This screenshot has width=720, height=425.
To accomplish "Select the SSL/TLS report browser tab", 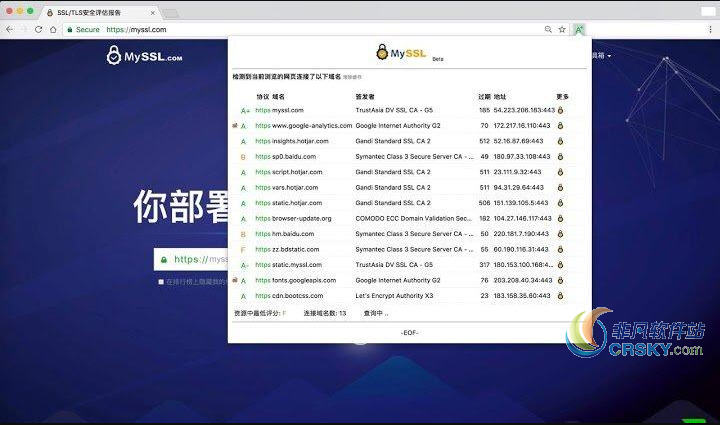I will pyautogui.click(x=100, y=12).
